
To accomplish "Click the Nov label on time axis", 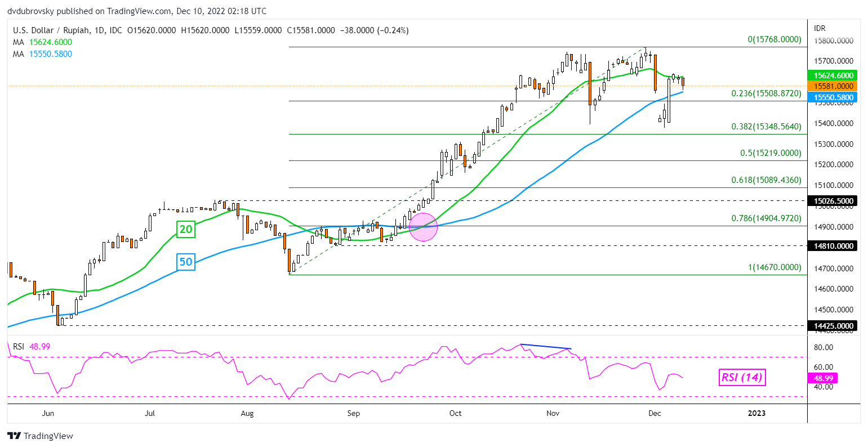I will click(553, 414).
